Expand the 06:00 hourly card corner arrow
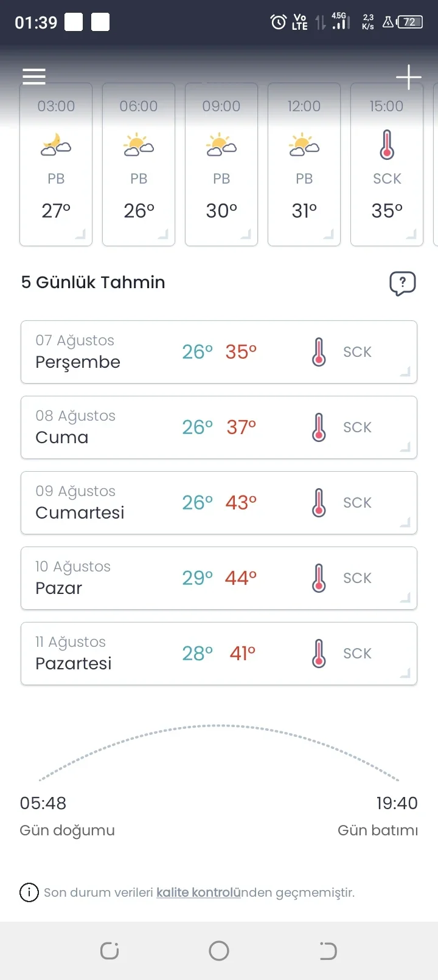The image size is (438, 980). (x=163, y=234)
